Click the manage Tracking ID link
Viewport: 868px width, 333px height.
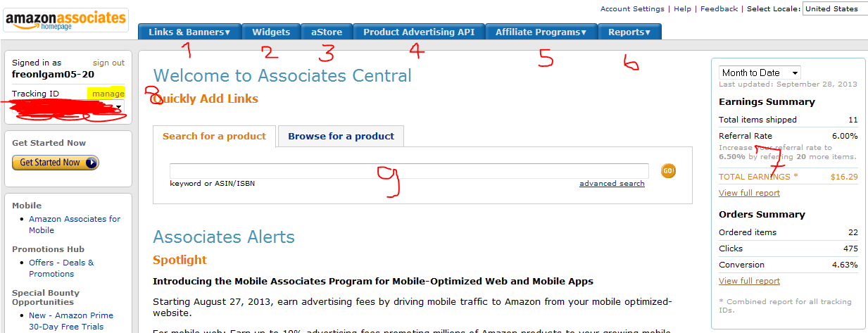coord(108,94)
